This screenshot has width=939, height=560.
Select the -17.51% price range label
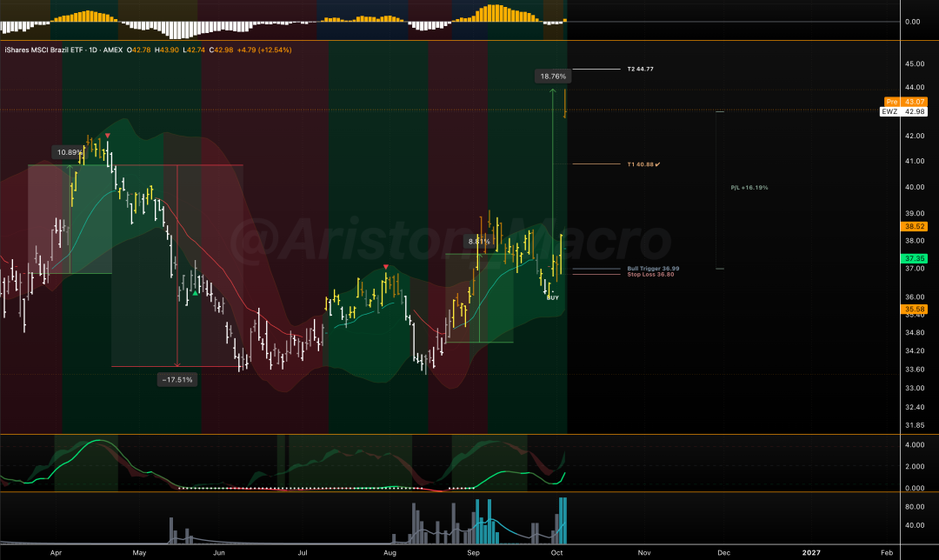[x=177, y=380]
